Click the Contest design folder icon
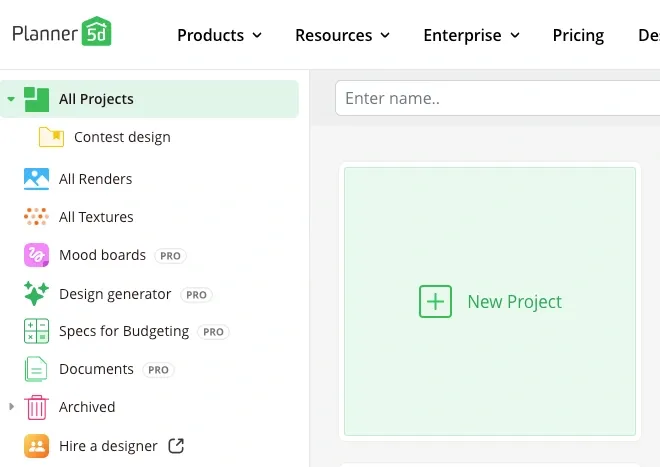The height and width of the screenshot is (467, 660). tap(51, 137)
